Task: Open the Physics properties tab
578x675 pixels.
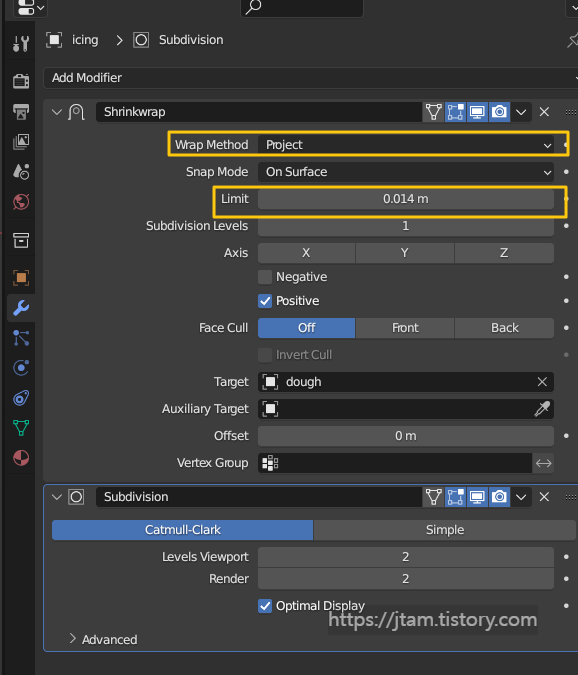Action: pos(21,368)
